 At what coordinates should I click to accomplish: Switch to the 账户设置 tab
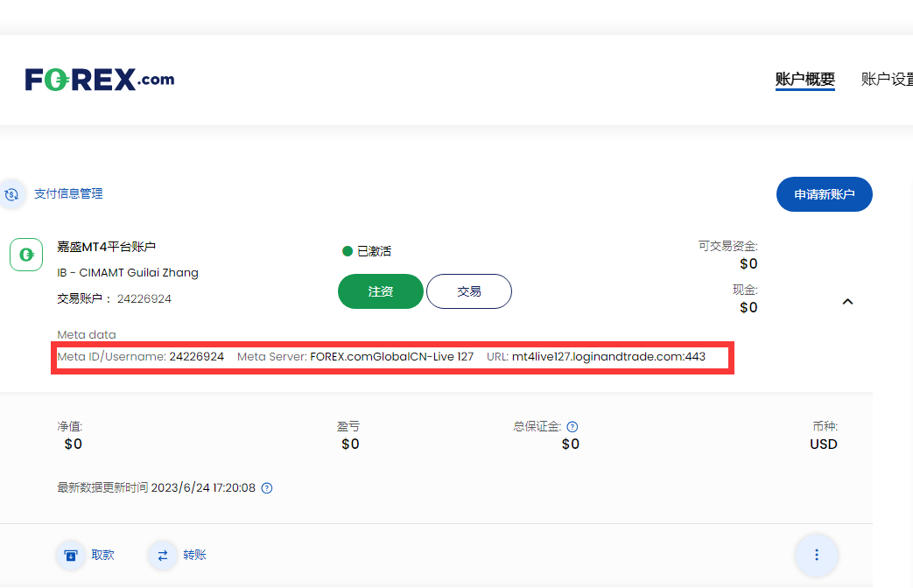tap(887, 79)
